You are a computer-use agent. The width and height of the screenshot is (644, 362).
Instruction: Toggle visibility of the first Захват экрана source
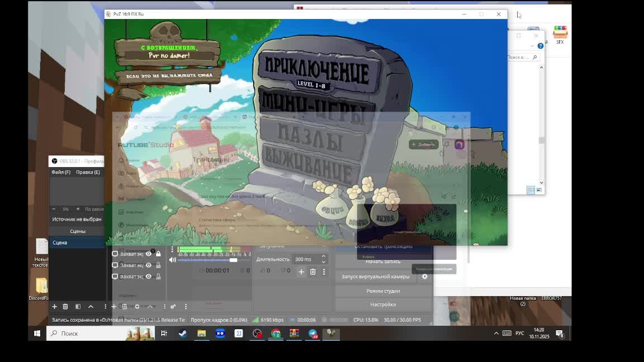[149, 254]
